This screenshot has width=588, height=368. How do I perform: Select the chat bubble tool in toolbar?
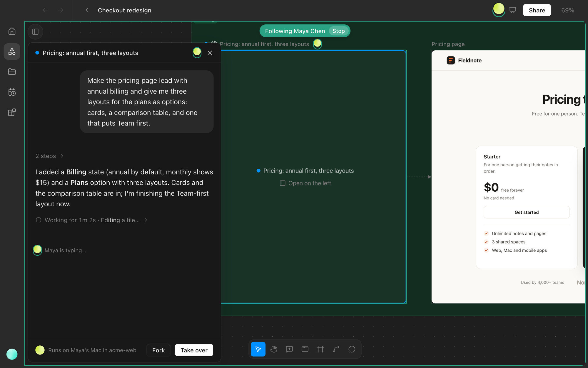click(x=352, y=349)
